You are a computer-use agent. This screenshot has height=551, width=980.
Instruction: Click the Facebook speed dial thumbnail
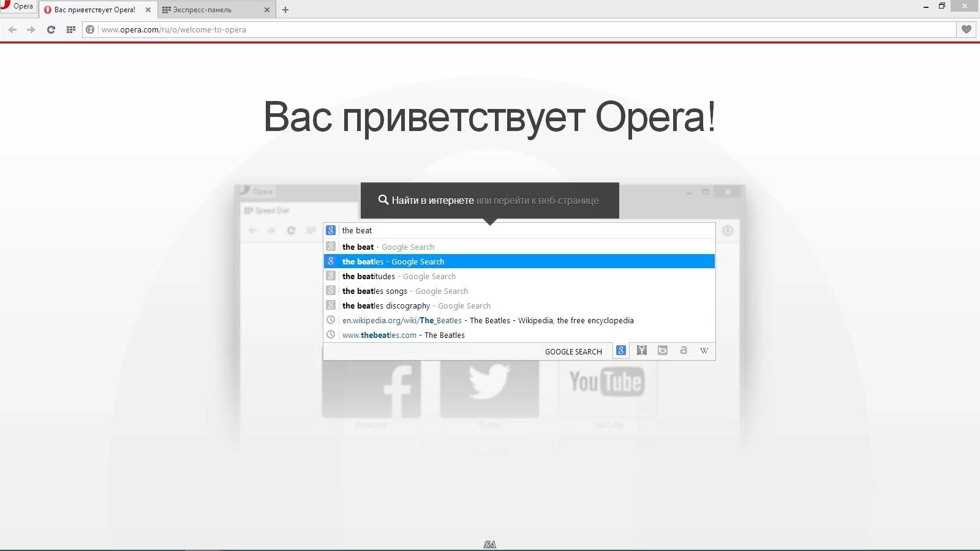click(372, 389)
